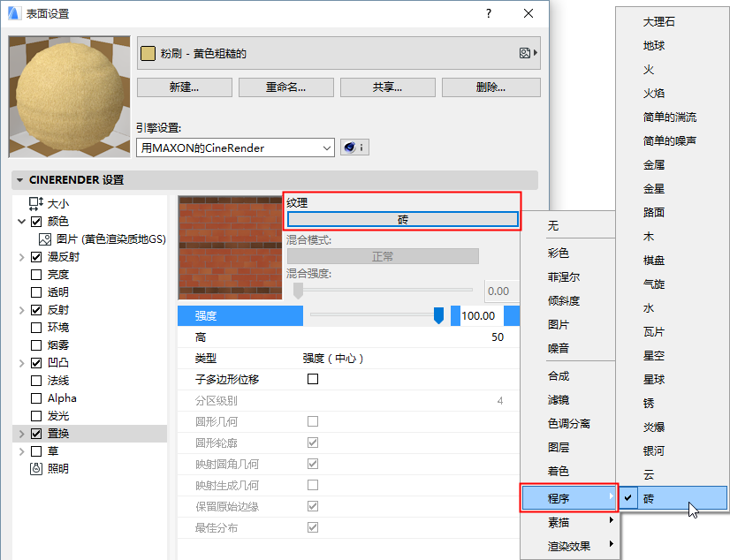
Task: Click the 高 value 50
Action: (498, 337)
